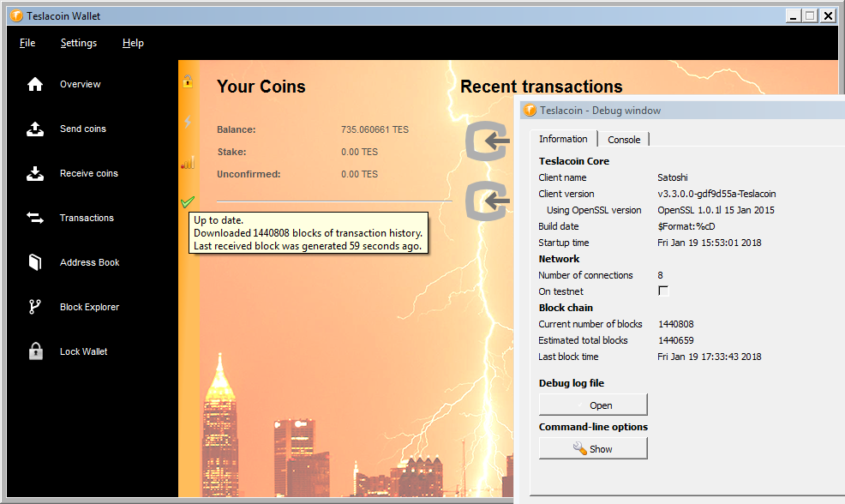Open the File menu
Viewport: 845px width, 504px height.
(27, 43)
